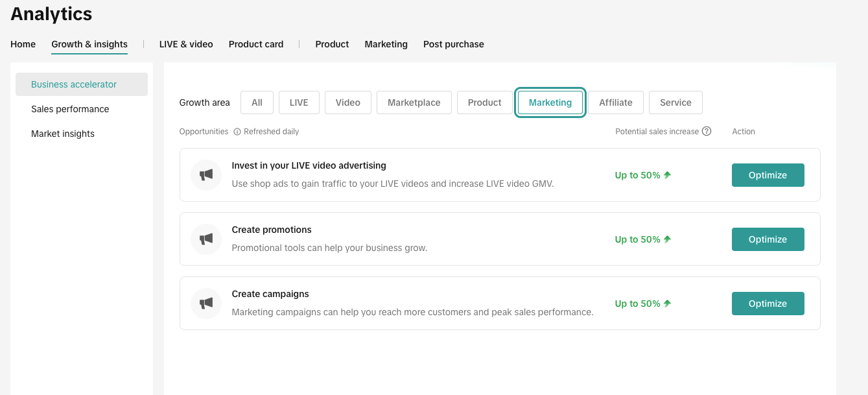This screenshot has height=395, width=868.
Task: Click the megaphone icon beside LIVE video advertising
Action: [206, 175]
